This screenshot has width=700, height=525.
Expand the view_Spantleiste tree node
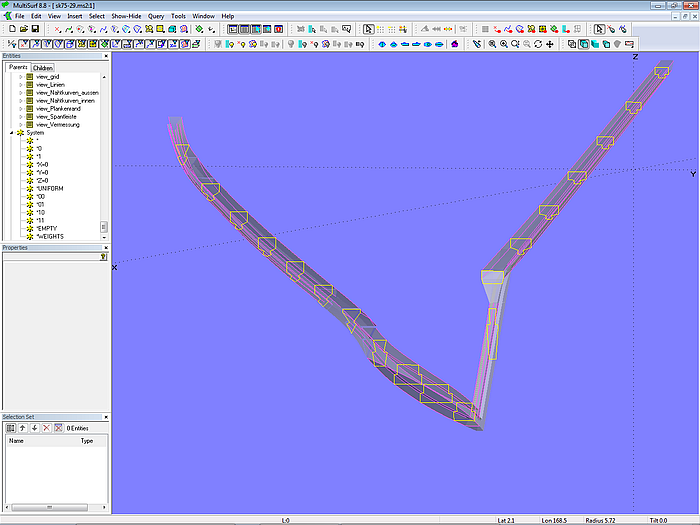(20, 117)
